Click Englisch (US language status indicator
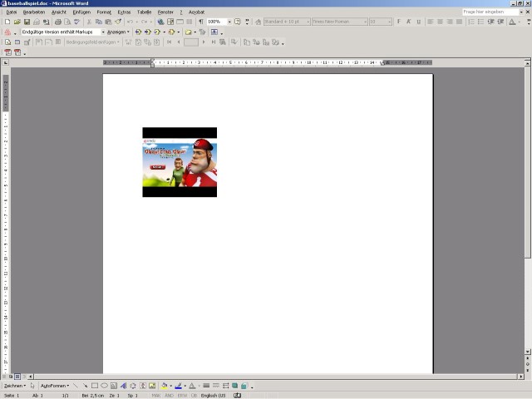The image size is (532, 399). pos(213,396)
